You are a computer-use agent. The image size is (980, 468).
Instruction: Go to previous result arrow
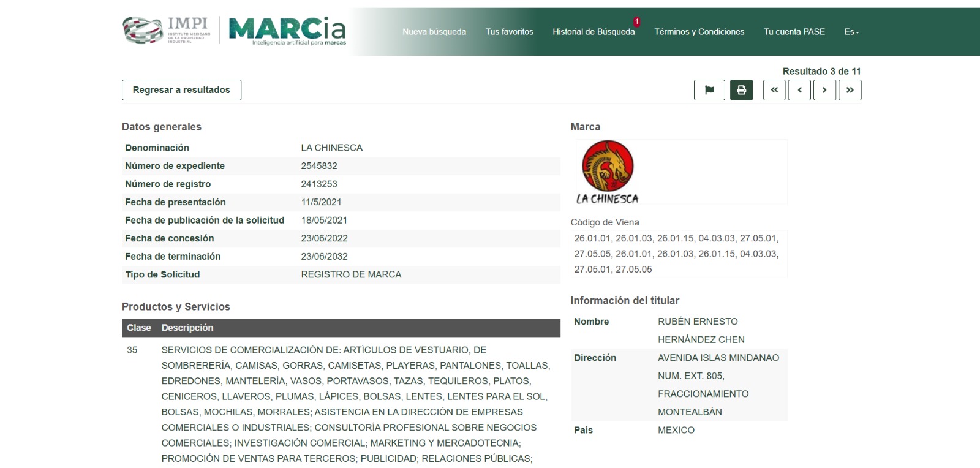pos(799,90)
